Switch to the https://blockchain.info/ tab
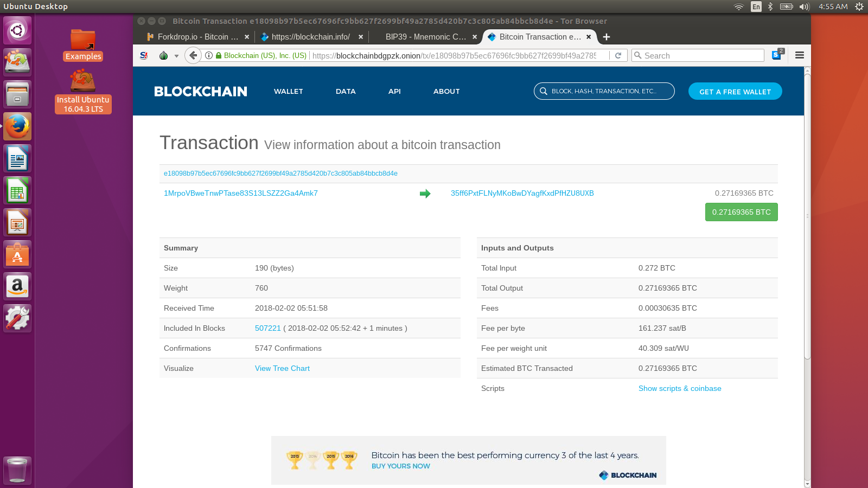Viewport: 868px width, 488px height. point(311,37)
